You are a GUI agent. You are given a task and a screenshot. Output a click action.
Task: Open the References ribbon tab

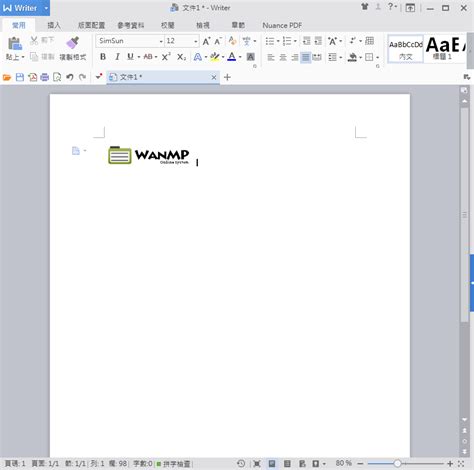(x=131, y=25)
